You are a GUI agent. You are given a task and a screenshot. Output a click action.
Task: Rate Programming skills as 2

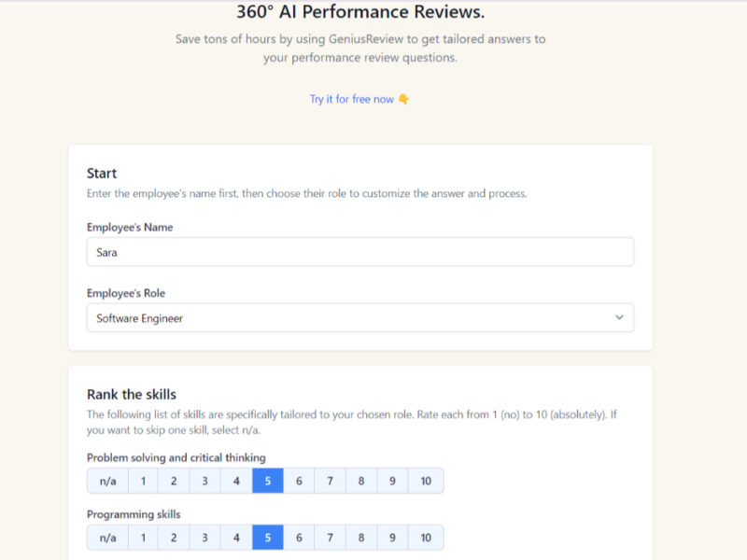(x=174, y=538)
